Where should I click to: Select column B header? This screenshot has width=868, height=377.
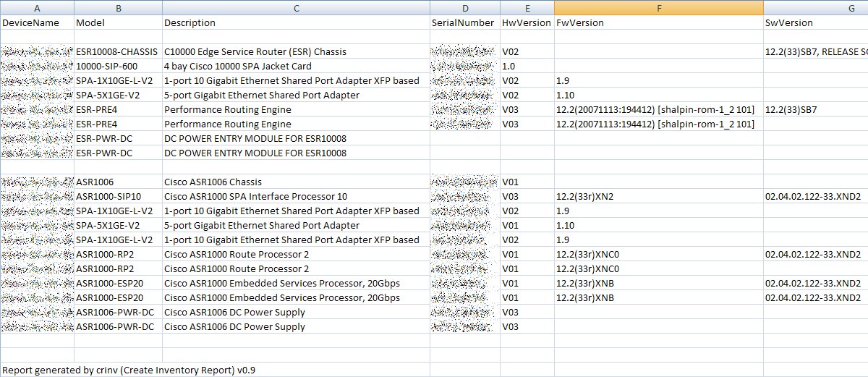click(118, 7)
